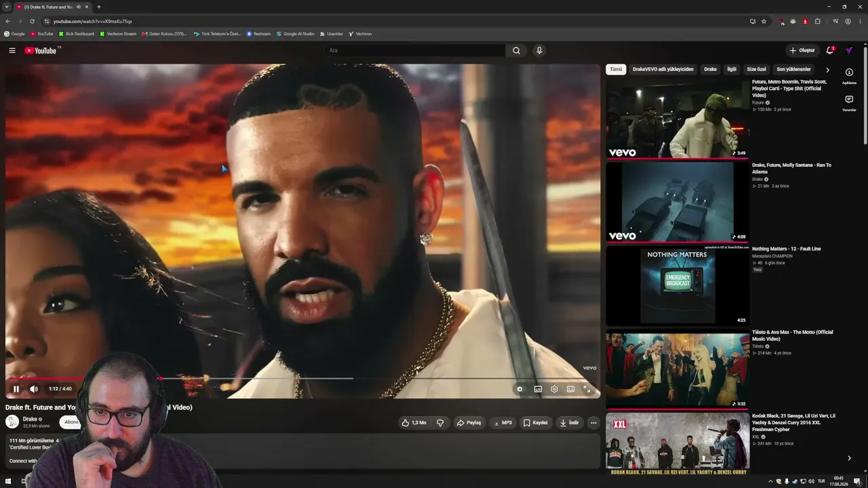The image size is (868, 488).
Task: Open the Oluştur create menu
Action: pos(802,50)
